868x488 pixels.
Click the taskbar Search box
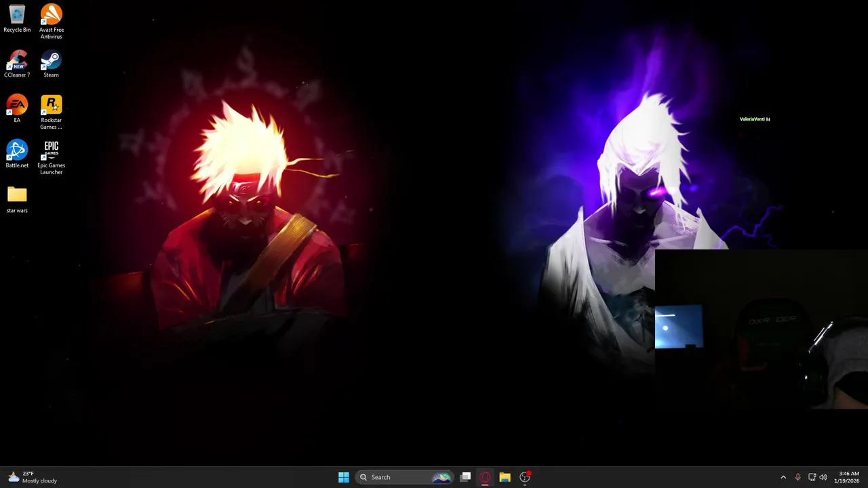click(x=404, y=477)
